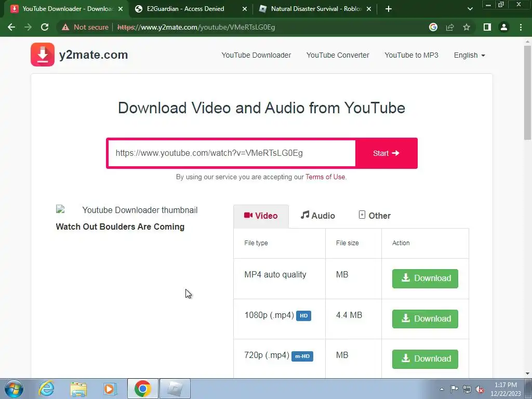Download MP4 auto quality file
The image size is (532, 399).
(425, 278)
